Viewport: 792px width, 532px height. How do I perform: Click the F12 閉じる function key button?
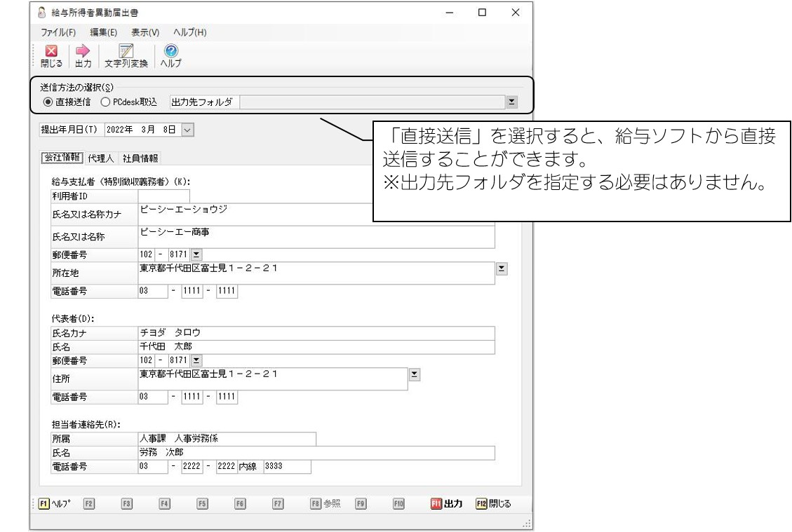click(x=493, y=503)
